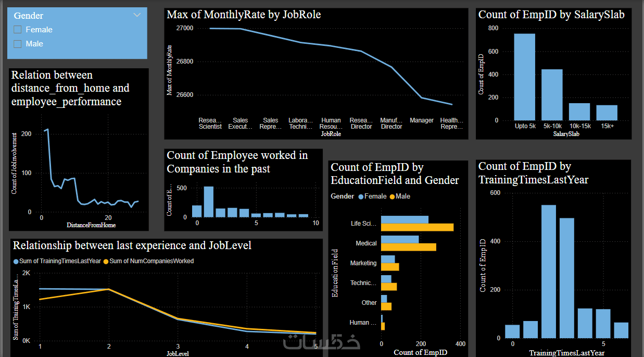Viewport: 644px width, 357px height.
Task: Click the Life Sciences Male bar
Action: click(x=417, y=227)
